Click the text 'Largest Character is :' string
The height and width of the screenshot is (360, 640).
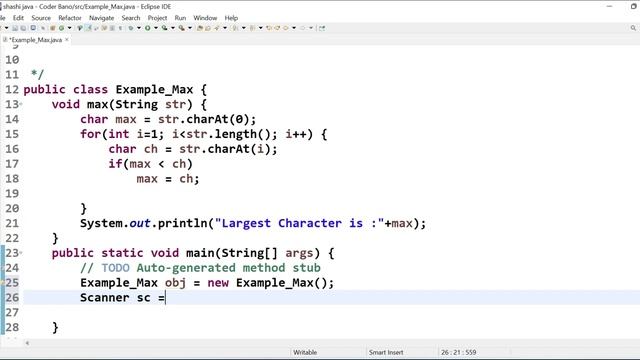click(x=299, y=223)
